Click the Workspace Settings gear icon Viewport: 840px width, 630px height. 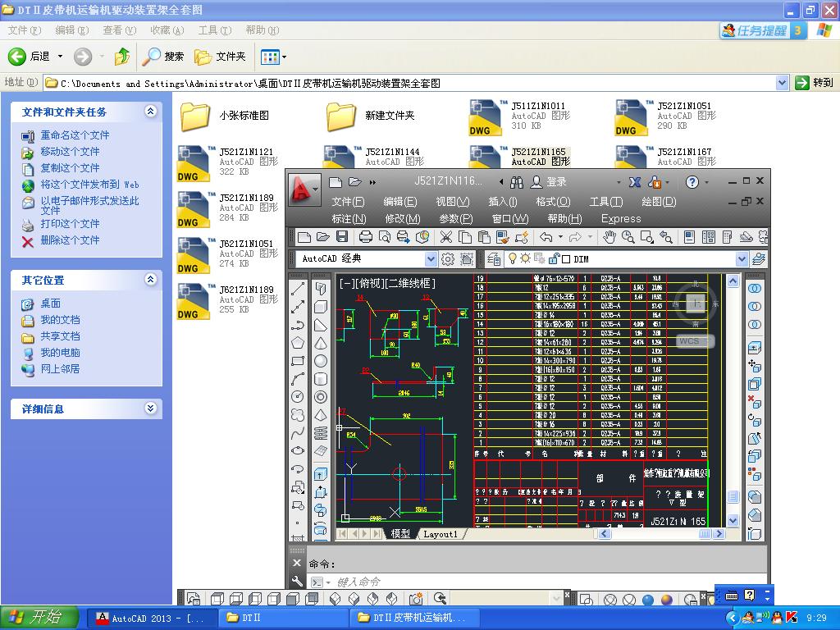point(447,259)
